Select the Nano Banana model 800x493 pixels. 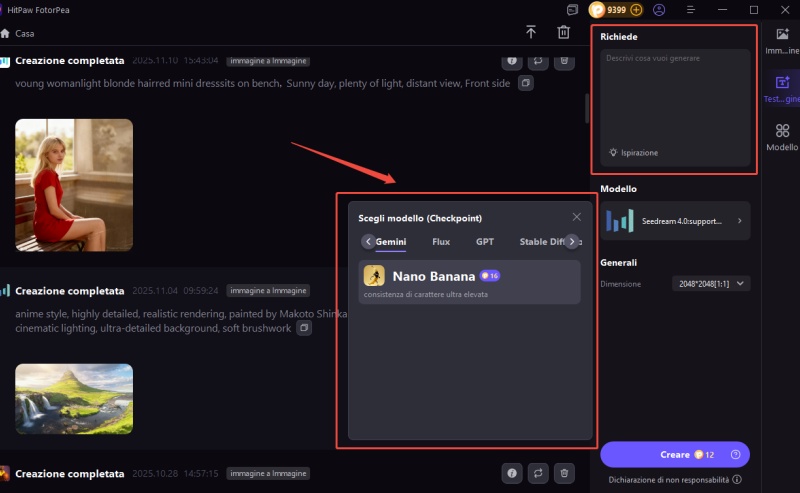click(x=469, y=281)
